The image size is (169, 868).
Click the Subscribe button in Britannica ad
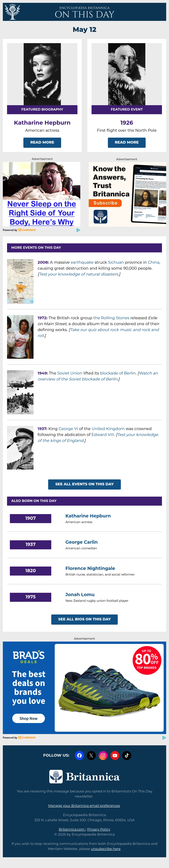pos(105,203)
